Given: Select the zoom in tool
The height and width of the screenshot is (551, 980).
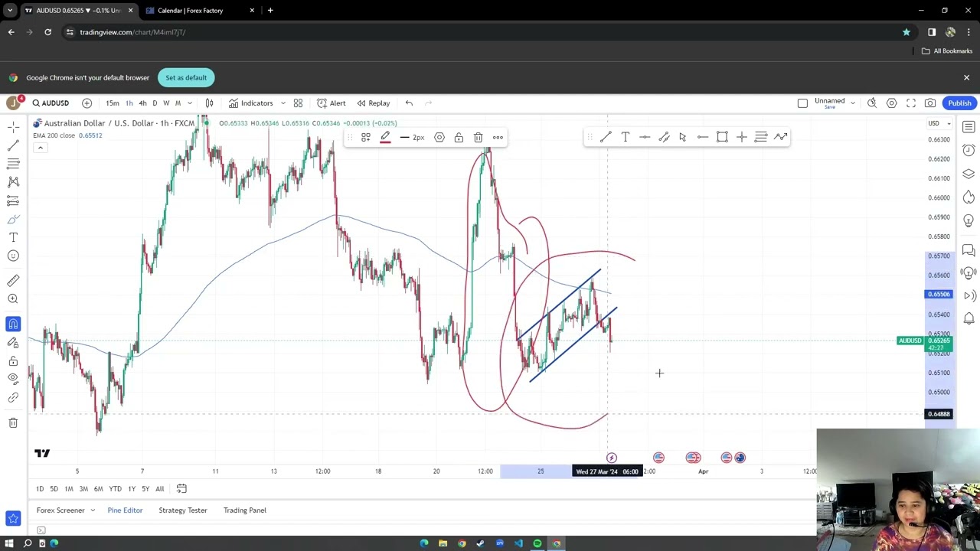Looking at the screenshot, I should (x=13, y=299).
